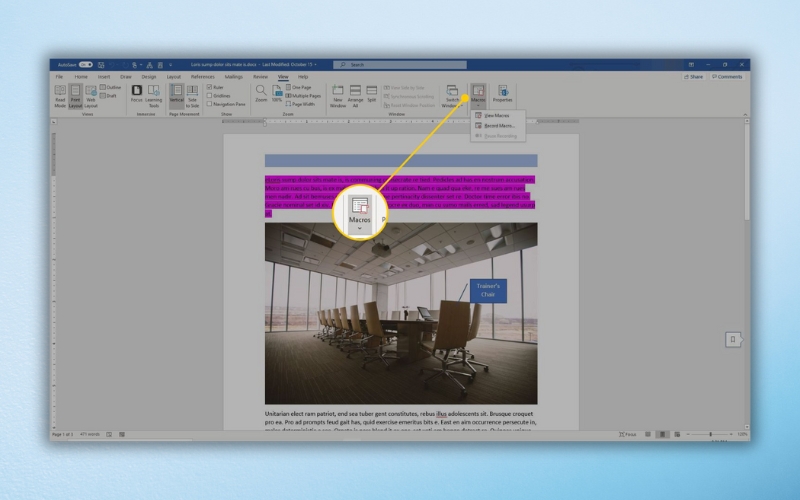Open the Zoom dialog
Image resolution: width=800 pixels, height=500 pixels.
coord(261,94)
